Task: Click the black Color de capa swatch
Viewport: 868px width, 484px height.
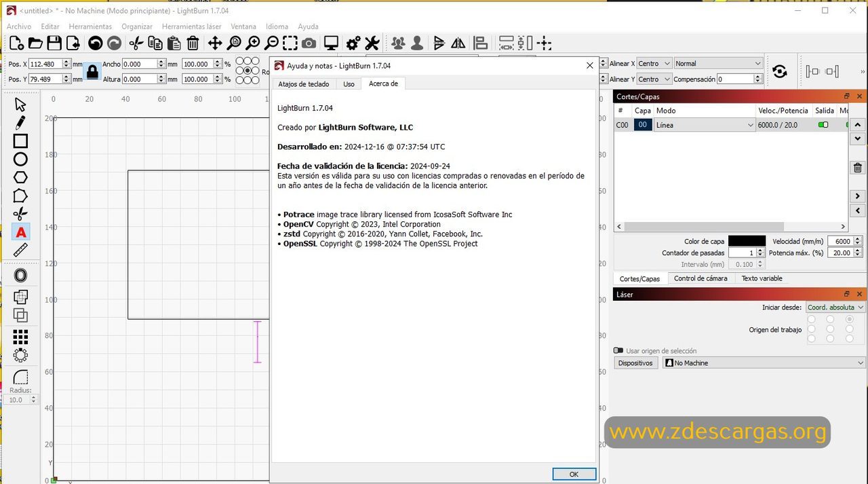Action: tap(747, 241)
